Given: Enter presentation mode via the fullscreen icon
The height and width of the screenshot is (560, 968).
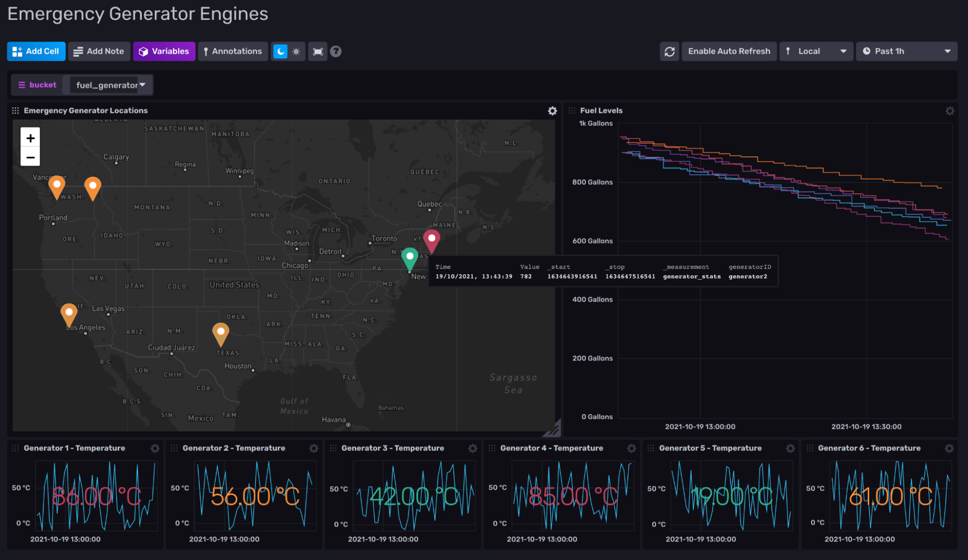Looking at the screenshot, I should click(x=318, y=51).
